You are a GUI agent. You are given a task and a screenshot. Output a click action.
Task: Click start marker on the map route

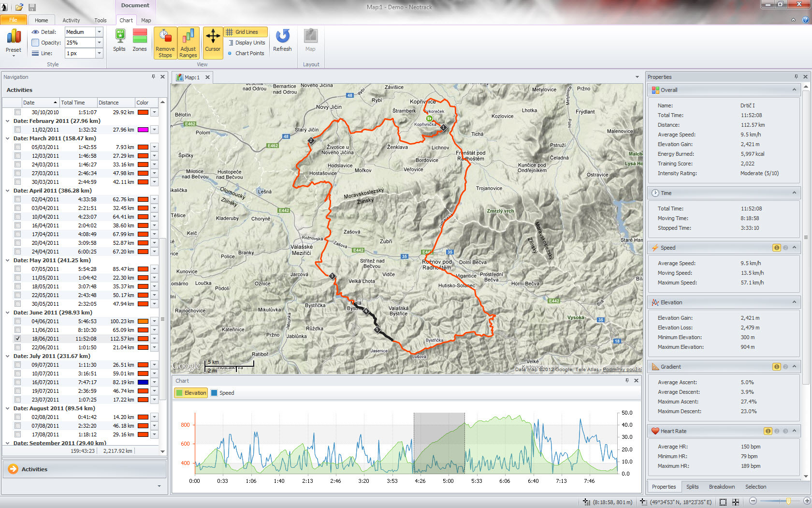click(429, 118)
